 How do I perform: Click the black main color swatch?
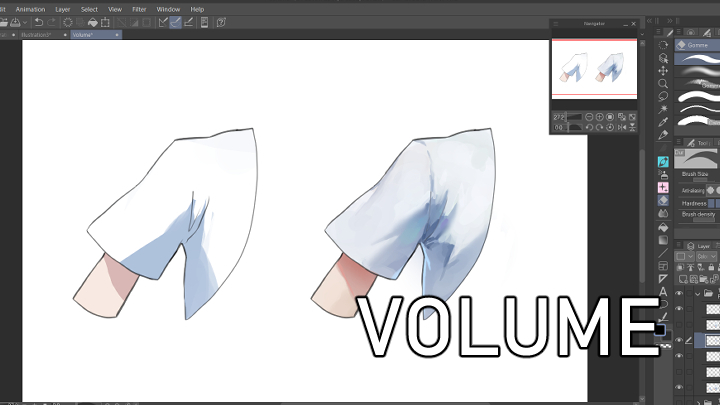point(660,329)
